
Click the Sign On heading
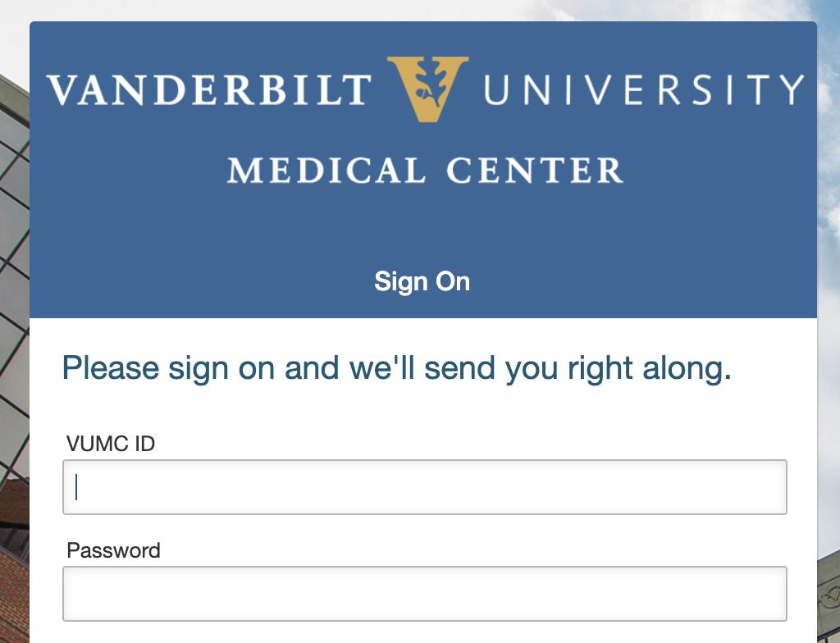point(422,281)
